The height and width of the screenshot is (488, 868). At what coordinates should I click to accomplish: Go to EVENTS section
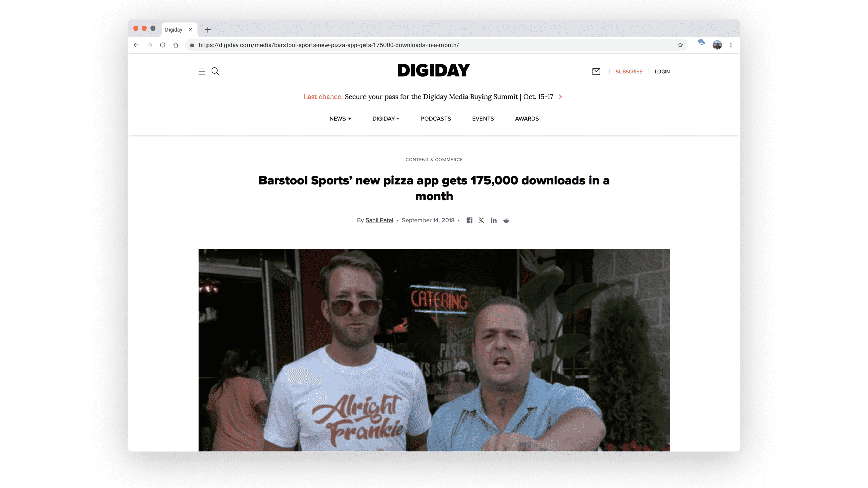[483, 119]
